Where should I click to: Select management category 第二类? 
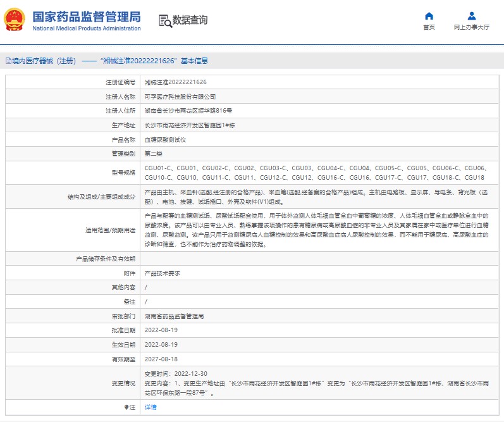pyautogui.click(x=153, y=154)
